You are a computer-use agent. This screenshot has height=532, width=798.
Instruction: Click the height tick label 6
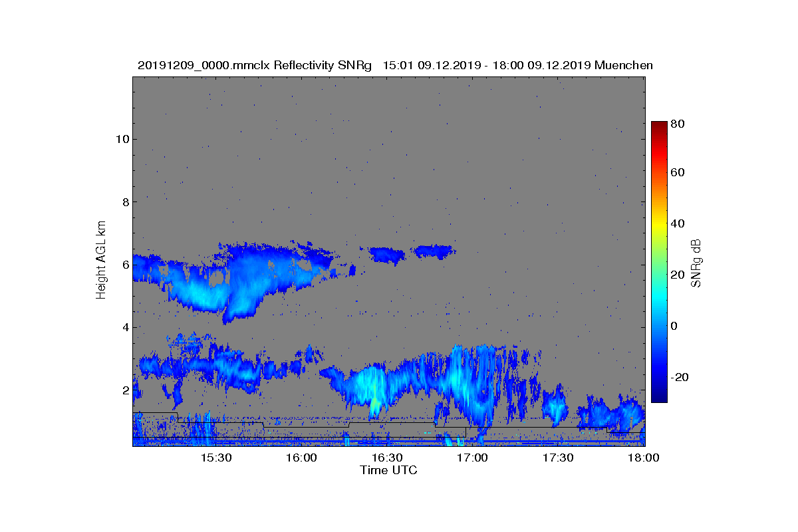click(x=124, y=264)
